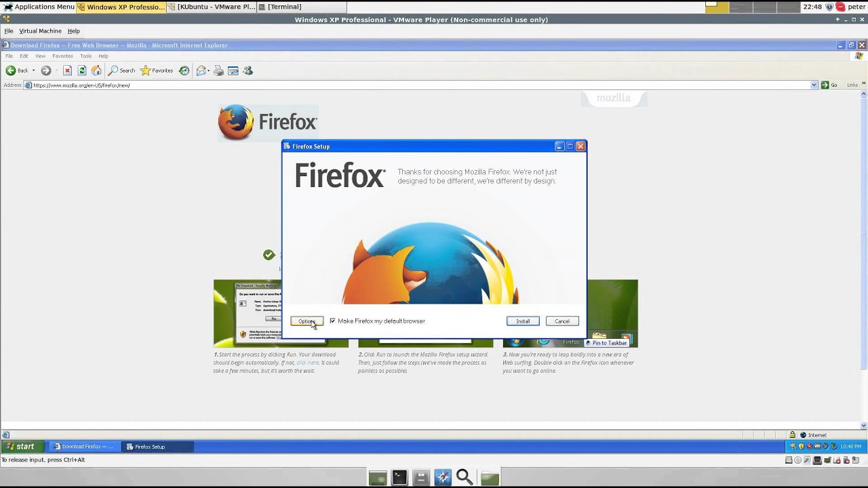This screenshot has width=868, height=488.
Task: Switch to KUbuntu VMware Player window task
Action: click(x=212, y=7)
